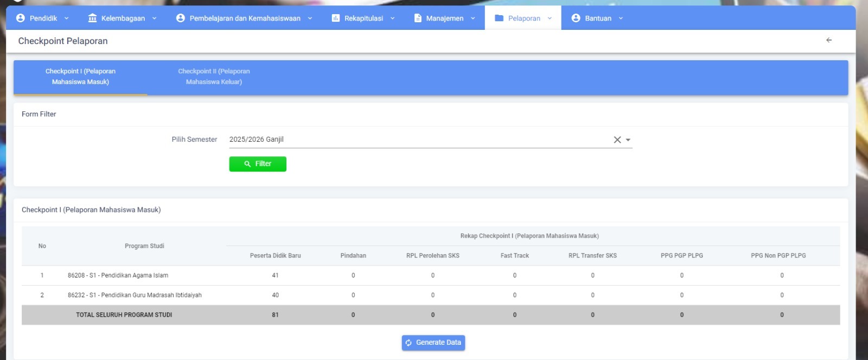868x360 pixels.
Task: Click the Bantuan account icon
Action: click(x=576, y=18)
